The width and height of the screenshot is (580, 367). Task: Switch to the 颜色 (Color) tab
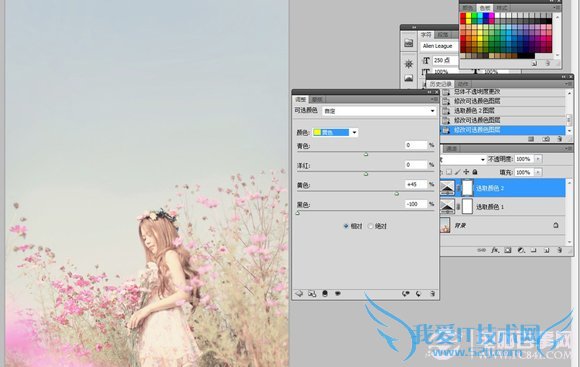pyautogui.click(x=468, y=8)
